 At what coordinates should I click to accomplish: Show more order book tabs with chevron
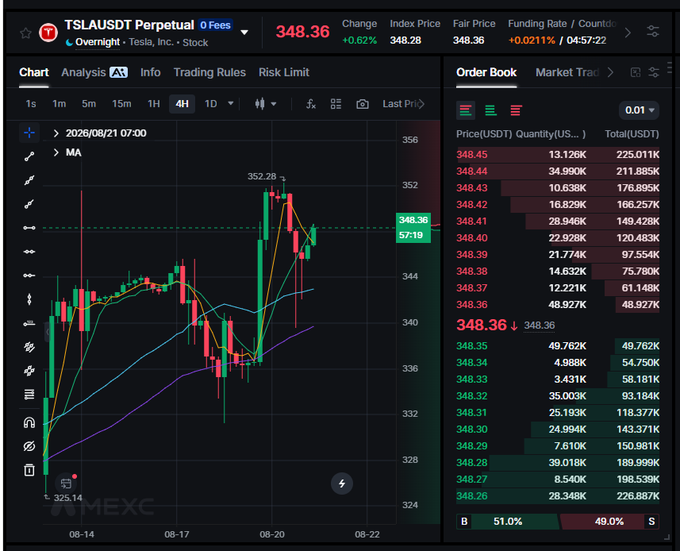pos(610,72)
